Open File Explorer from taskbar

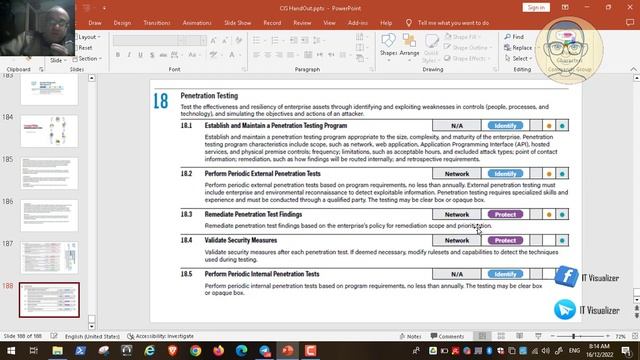[x=57, y=351]
